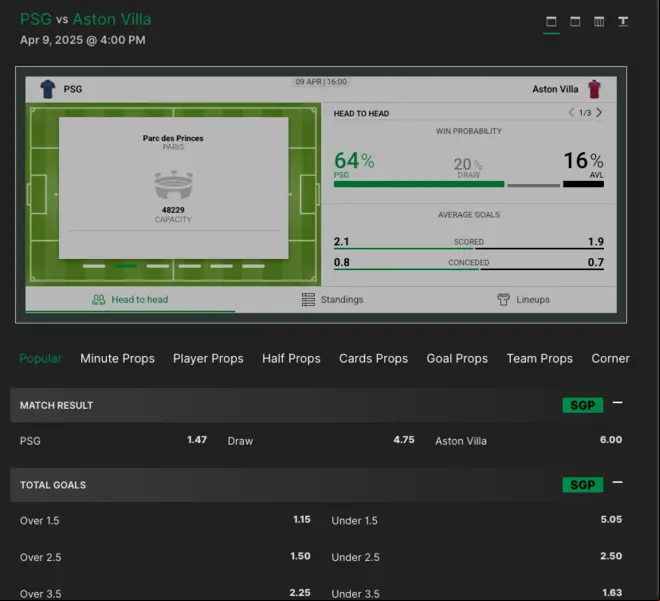Viewport: 660px width, 601px height.
Task: Select the first single-panel layout icon
Action: pos(551,21)
